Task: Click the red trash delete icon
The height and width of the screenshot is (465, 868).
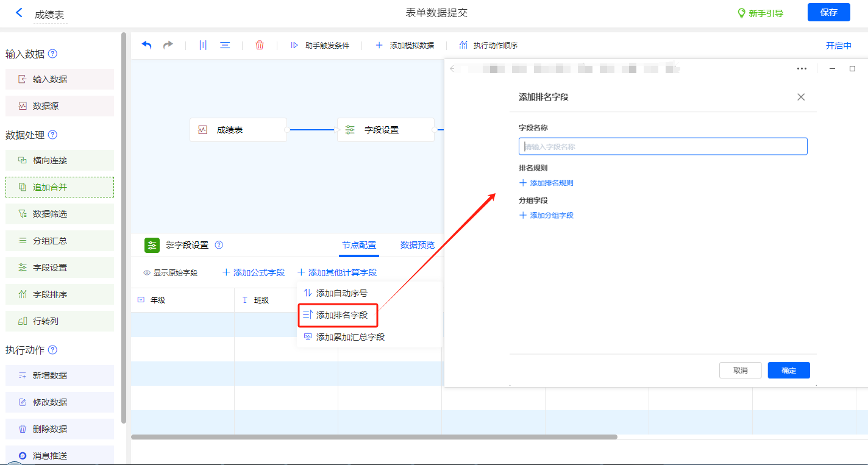Action: (260, 45)
